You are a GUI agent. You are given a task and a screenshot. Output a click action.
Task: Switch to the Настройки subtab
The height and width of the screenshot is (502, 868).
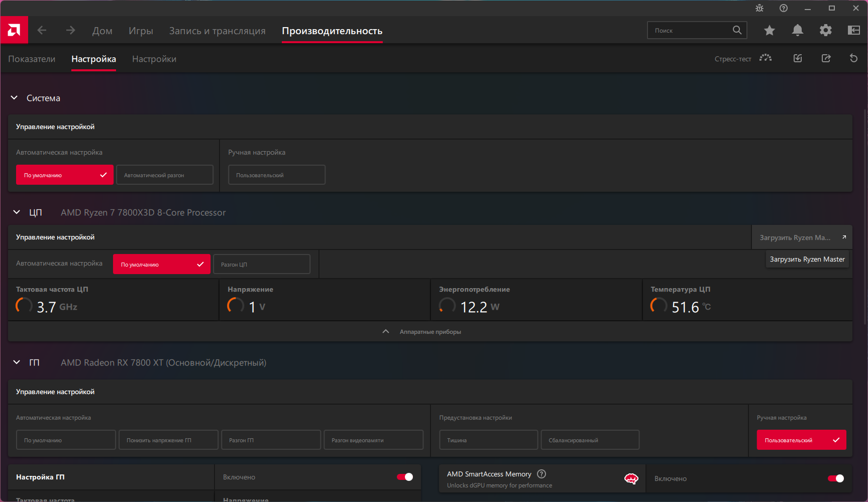tap(154, 59)
